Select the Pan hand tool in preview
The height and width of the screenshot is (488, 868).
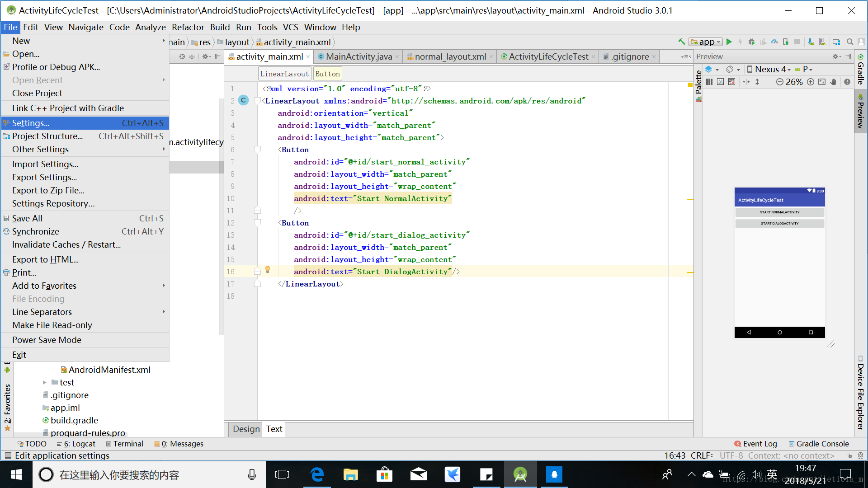833,82
